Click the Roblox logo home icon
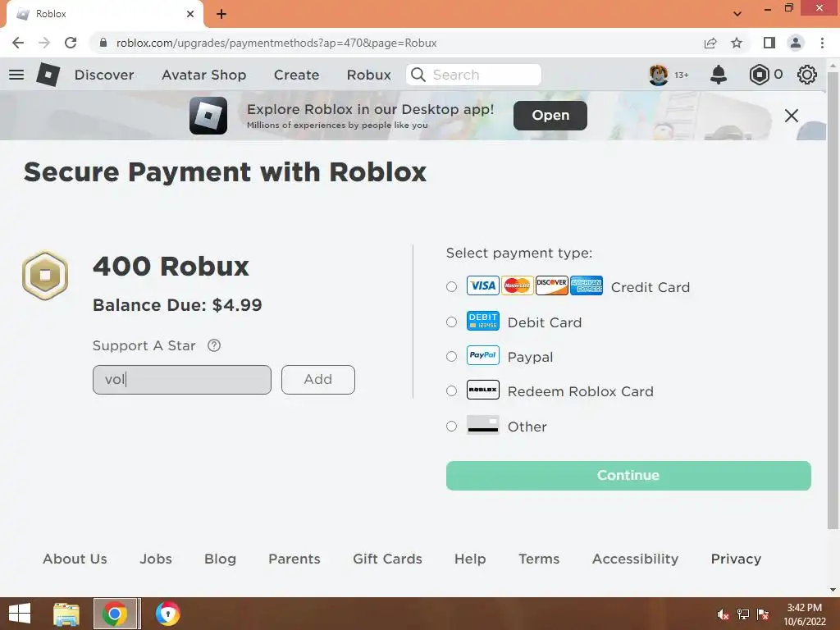 (x=48, y=75)
